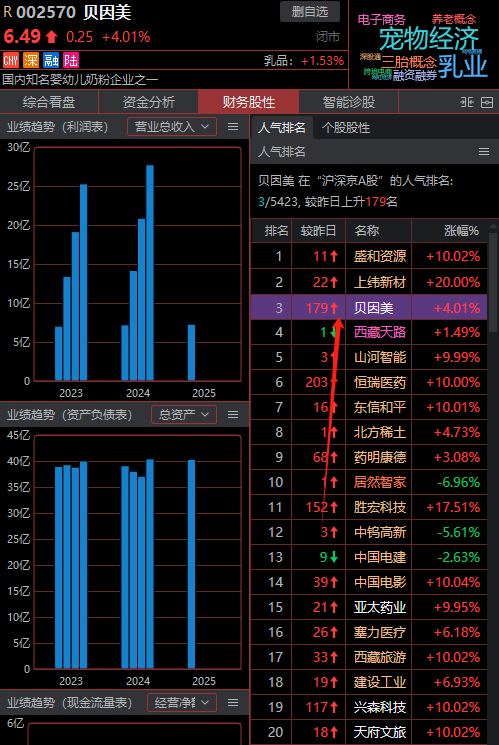The height and width of the screenshot is (745, 499).
Task: Open the income statement chart menu icon
Action: [x=233, y=126]
